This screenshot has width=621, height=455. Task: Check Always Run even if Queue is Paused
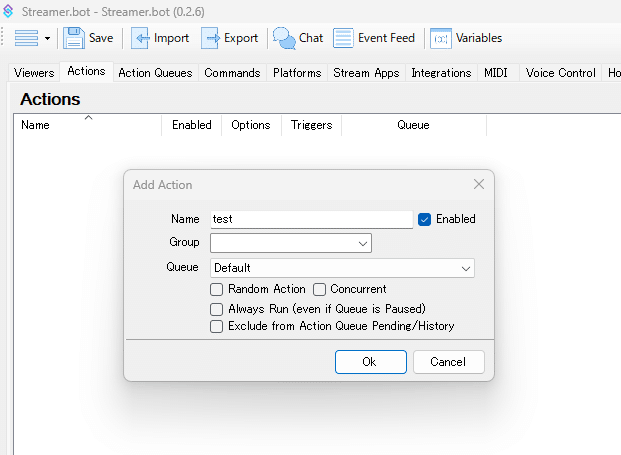pos(216,309)
